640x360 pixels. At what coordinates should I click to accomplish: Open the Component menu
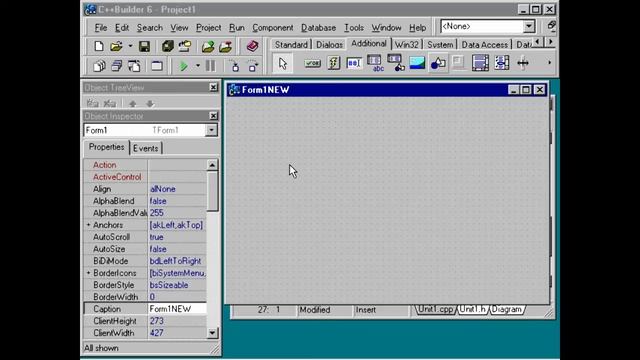[273, 28]
